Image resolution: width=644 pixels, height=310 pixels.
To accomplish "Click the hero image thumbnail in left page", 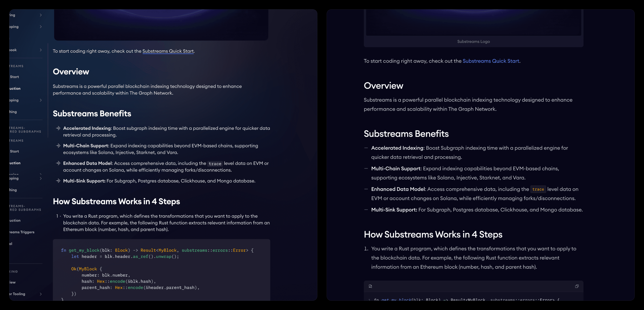I will [161, 25].
